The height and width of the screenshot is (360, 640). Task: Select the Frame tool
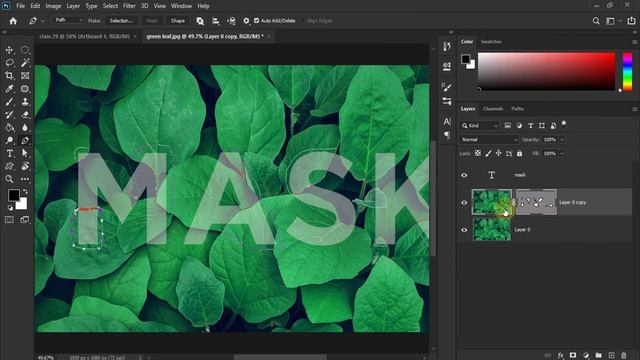(25, 76)
